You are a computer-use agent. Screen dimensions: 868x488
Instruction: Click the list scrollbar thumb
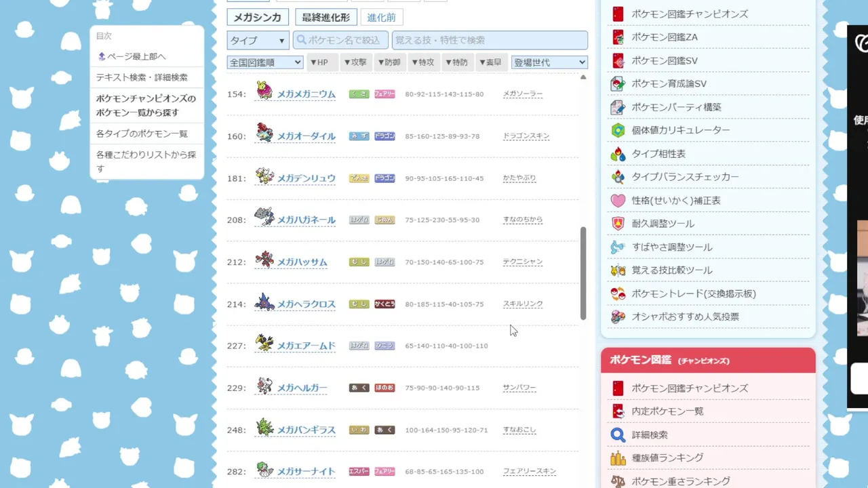pyautogui.click(x=583, y=273)
